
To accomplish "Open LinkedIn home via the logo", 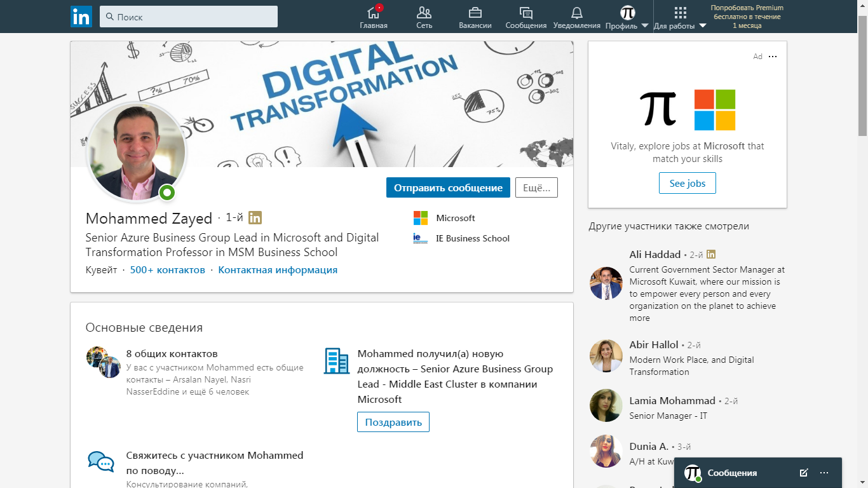I will tap(81, 17).
